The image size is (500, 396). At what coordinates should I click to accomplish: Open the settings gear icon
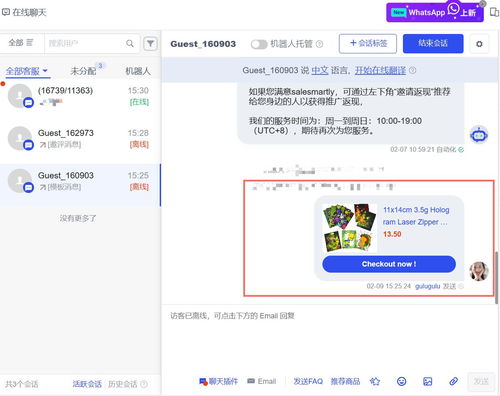[x=479, y=44]
